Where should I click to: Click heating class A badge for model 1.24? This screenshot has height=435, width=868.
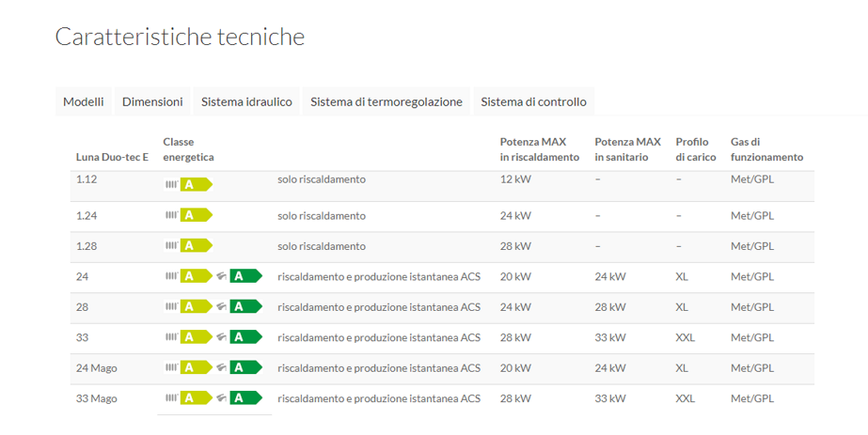click(x=196, y=215)
